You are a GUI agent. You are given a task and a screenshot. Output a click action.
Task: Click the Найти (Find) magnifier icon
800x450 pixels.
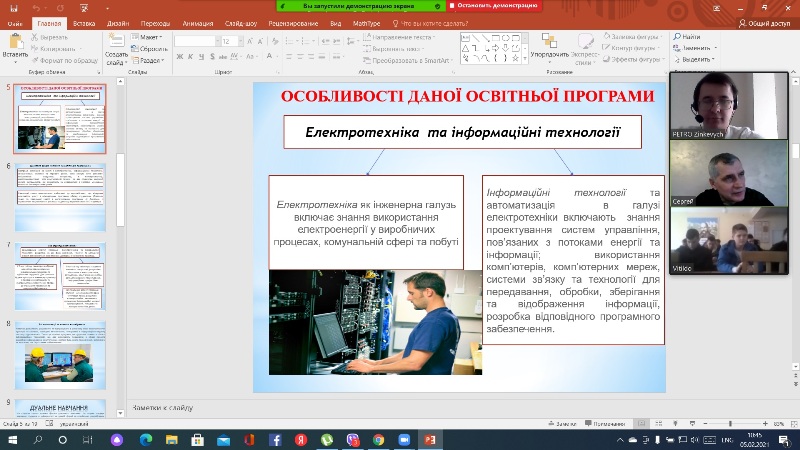coord(678,37)
